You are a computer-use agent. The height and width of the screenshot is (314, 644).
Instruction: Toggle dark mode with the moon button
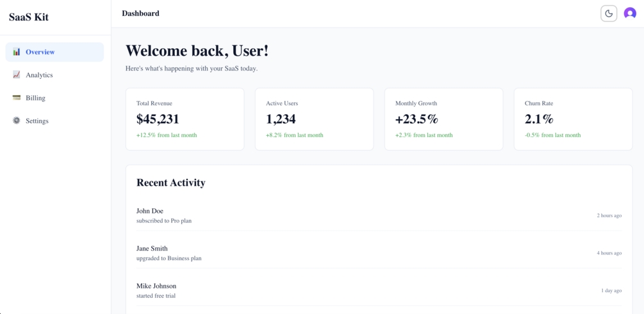609,13
